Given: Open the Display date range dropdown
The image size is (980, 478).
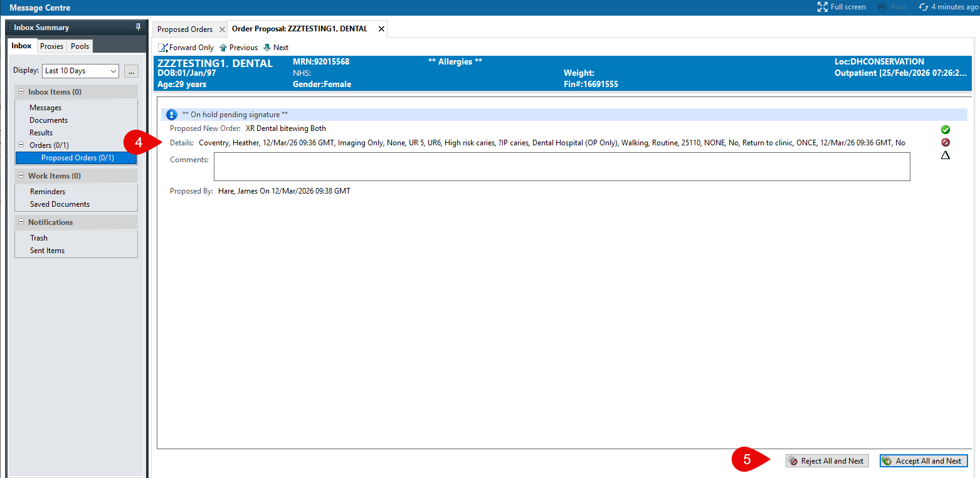Looking at the screenshot, I should [x=113, y=71].
